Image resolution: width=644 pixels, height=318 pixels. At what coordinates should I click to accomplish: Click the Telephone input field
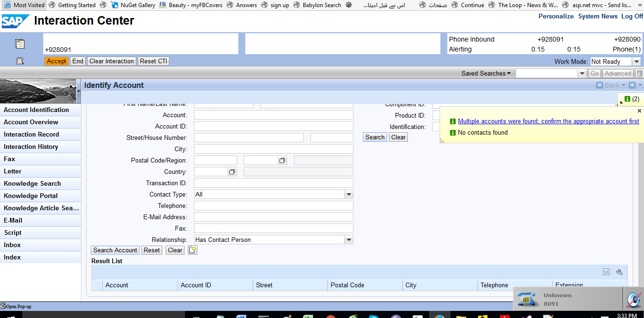(273, 206)
